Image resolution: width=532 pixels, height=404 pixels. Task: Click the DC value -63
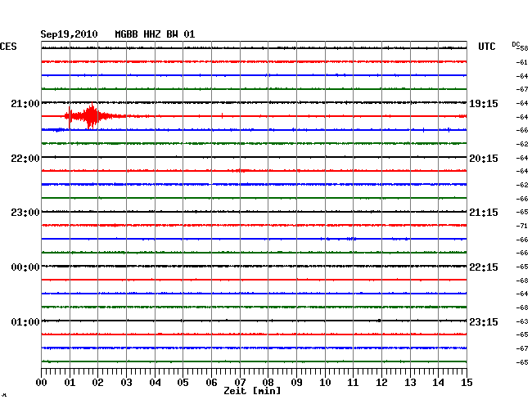[x=522, y=321]
